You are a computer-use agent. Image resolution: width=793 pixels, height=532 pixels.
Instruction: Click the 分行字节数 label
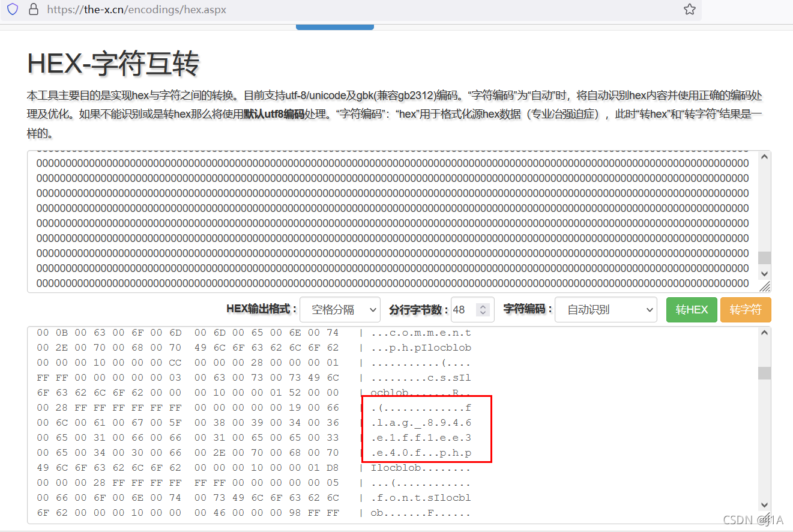click(419, 310)
